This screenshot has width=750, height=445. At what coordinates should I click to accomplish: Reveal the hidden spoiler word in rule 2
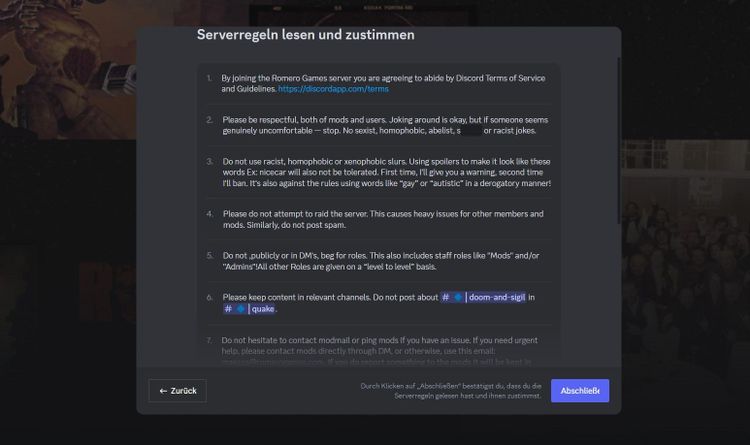click(470, 131)
